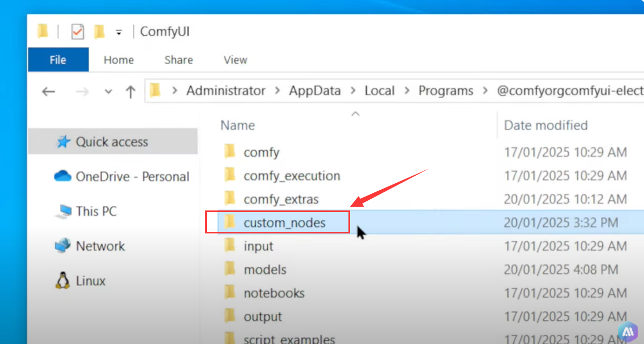Screen dimensions: 644x344
Task: Switch to the View ribbon tab
Action: (x=235, y=60)
